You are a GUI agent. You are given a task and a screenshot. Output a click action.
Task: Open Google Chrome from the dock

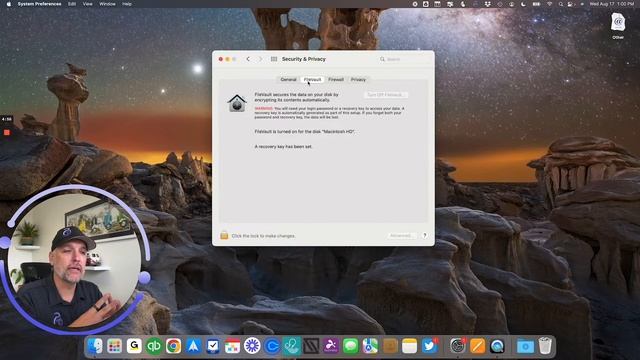click(173, 346)
